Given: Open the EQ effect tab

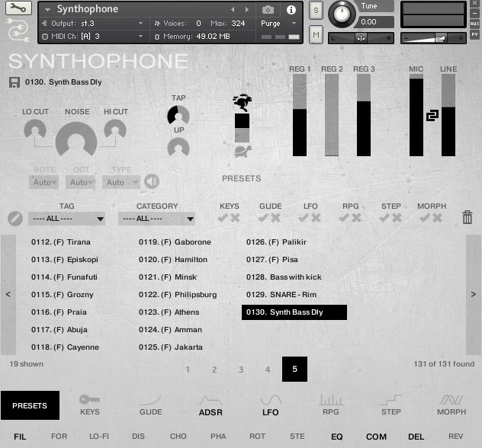Looking at the screenshot, I should coord(337,437).
